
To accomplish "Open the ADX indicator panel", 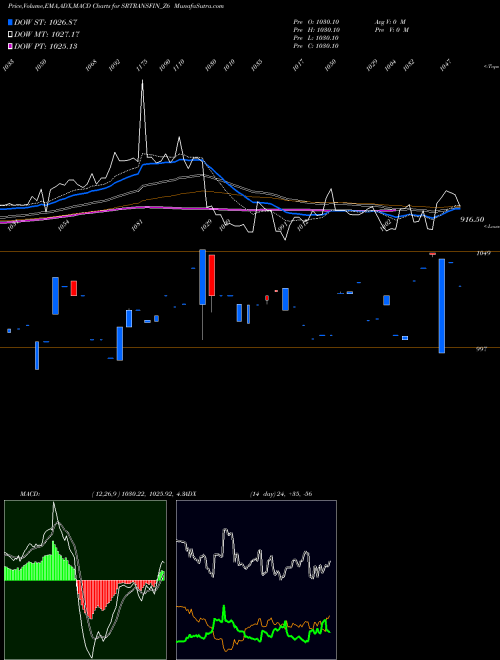I will [256, 580].
